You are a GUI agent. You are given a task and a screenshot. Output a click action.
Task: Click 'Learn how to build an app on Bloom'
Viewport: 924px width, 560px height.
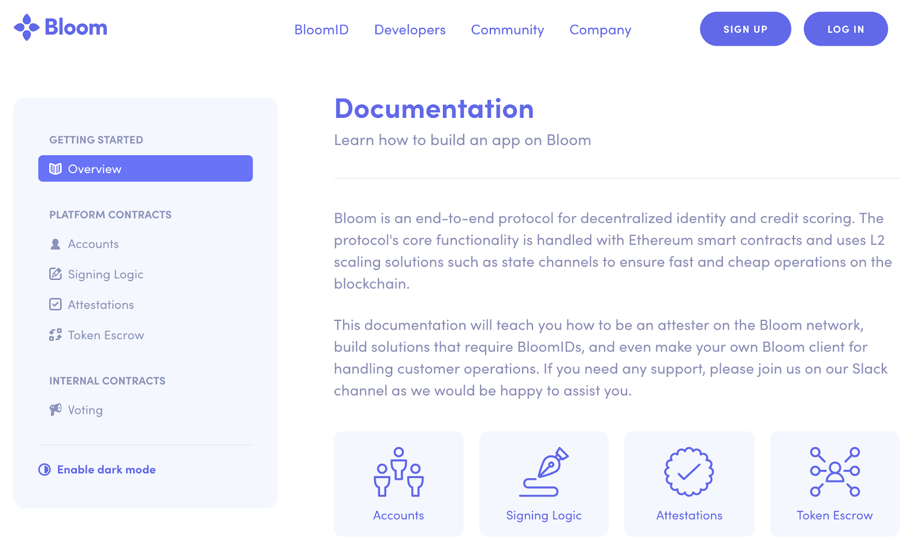pos(463,140)
